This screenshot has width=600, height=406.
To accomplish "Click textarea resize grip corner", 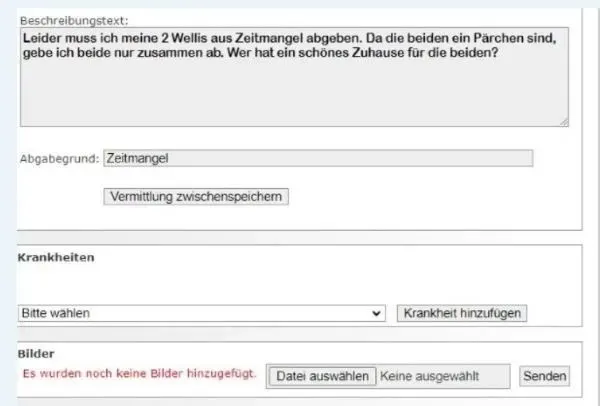I will click(x=564, y=122).
